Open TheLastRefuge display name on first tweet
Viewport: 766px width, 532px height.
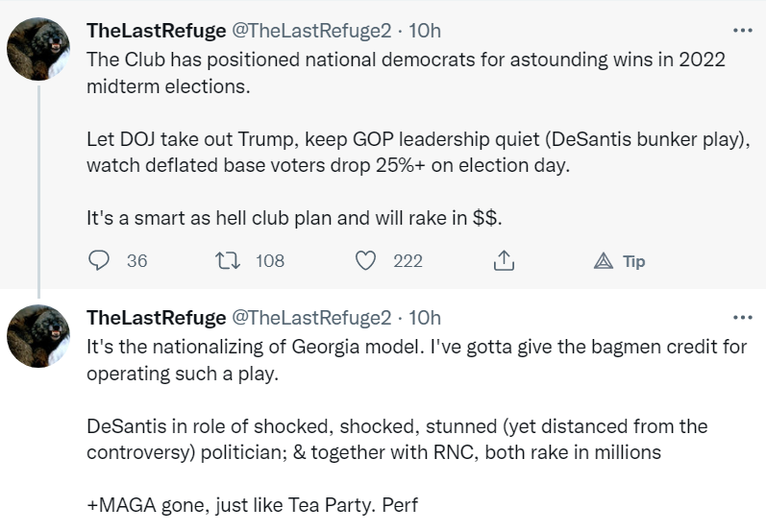(156, 31)
